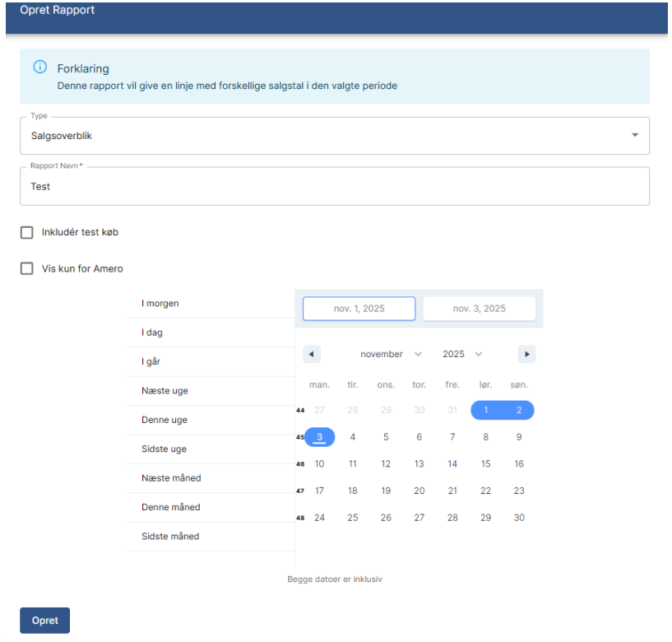Enable the Inkludér test køb checkbox

[x=27, y=233]
